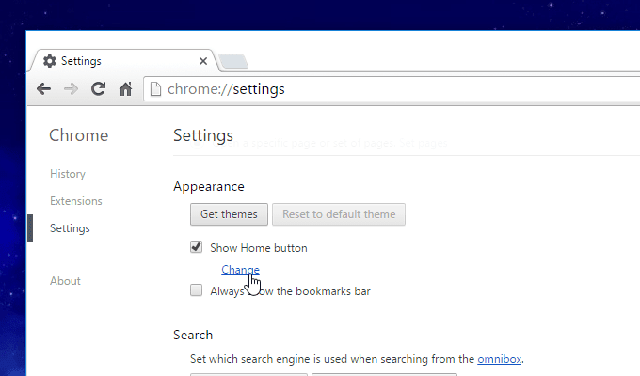Reload the page with refresh icon
The image size is (640, 376).
click(98, 89)
